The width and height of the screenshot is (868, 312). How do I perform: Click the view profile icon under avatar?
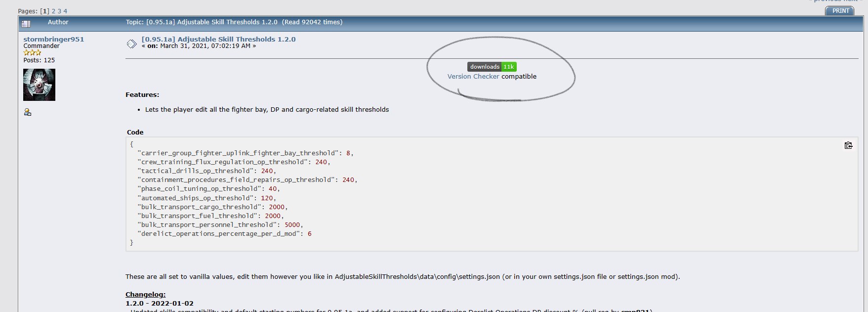tap(28, 112)
